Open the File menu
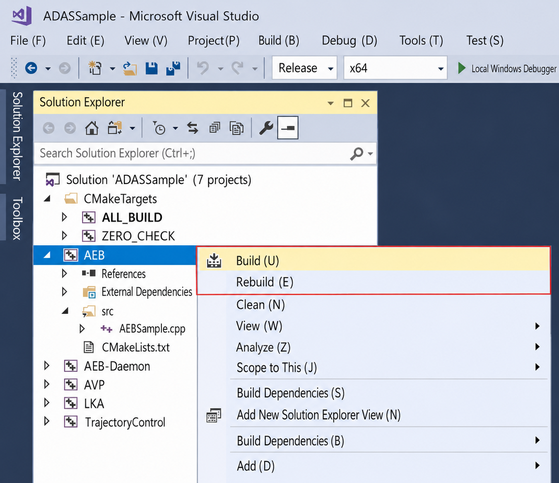The image size is (559, 483). coord(28,41)
